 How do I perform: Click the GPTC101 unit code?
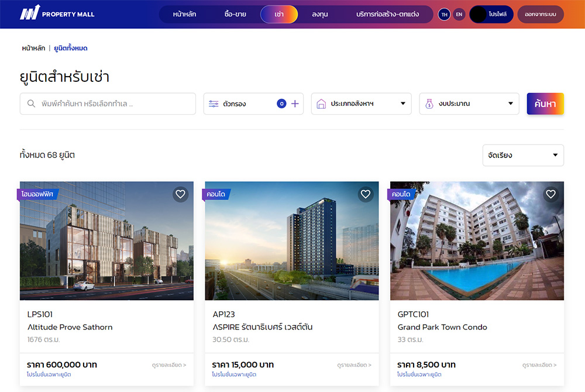413,314
